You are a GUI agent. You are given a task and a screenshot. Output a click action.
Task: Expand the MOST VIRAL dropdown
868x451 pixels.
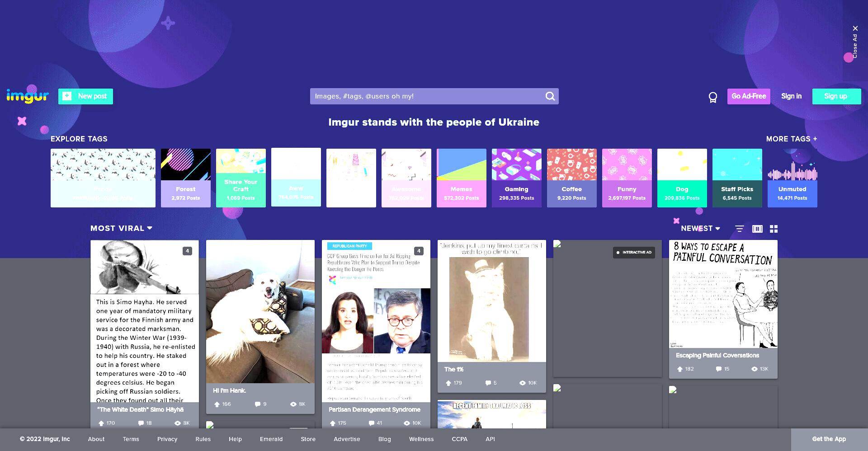click(121, 228)
